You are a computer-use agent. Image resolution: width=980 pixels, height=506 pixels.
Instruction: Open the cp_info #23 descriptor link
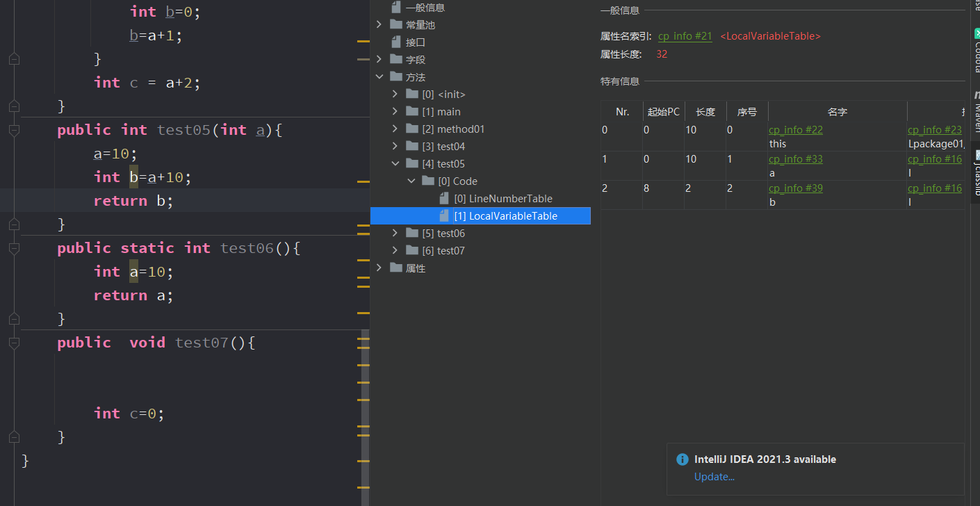click(x=935, y=130)
